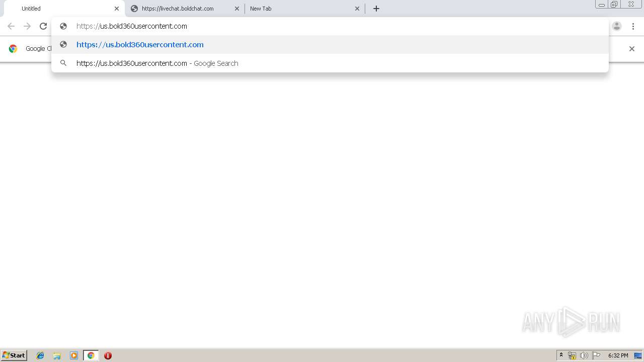Click the Show desktop button
The width and height of the screenshot is (644, 362).
click(638, 355)
